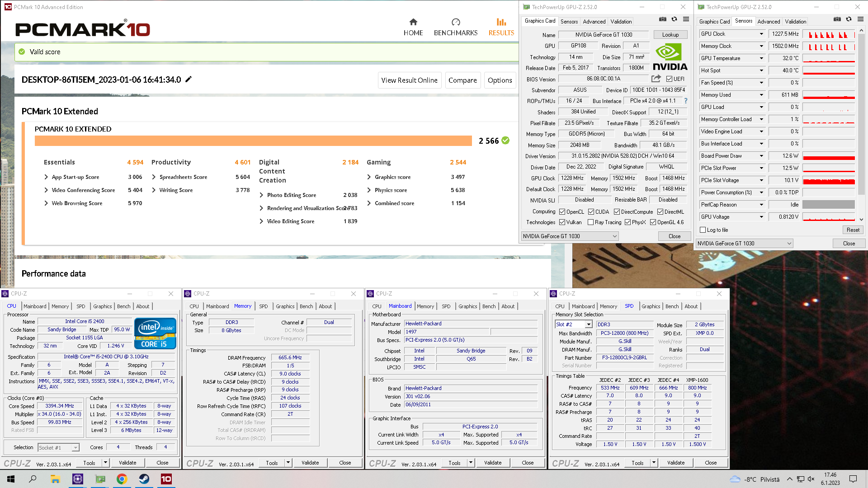
Task: Open Windows Start menu
Action: tap(11, 479)
